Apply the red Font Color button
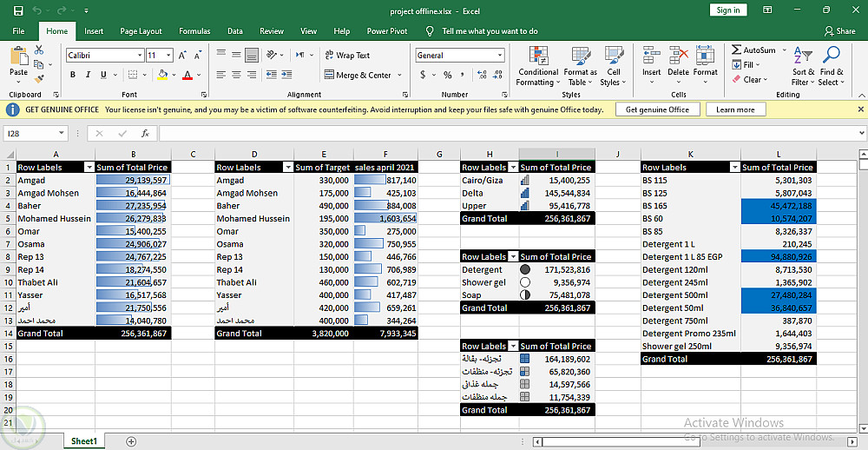Viewport: 868px width, 450px height. pos(187,75)
